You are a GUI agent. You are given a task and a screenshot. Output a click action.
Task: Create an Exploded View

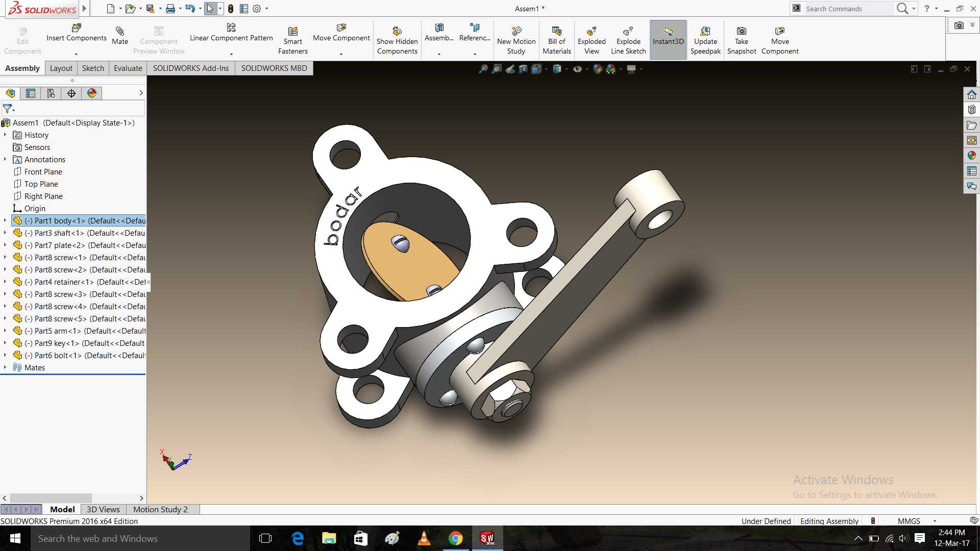pyautogui.click(x=592, y=40)
